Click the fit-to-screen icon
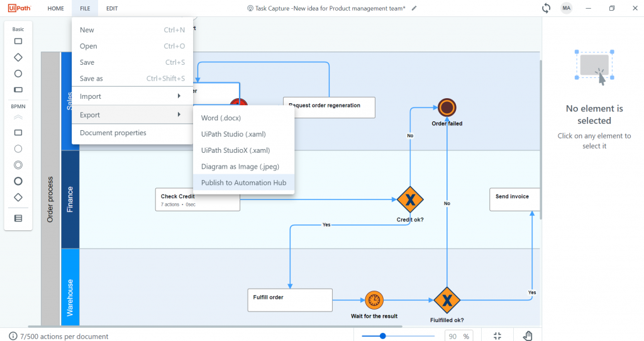This screenshot has width=644, height=341. (x=497, y=336)
